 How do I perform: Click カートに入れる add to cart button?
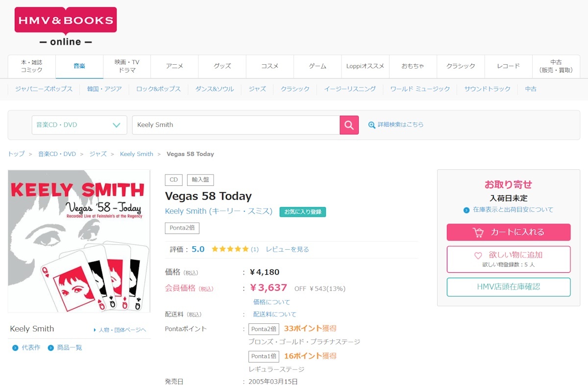[x=509, y=232]
